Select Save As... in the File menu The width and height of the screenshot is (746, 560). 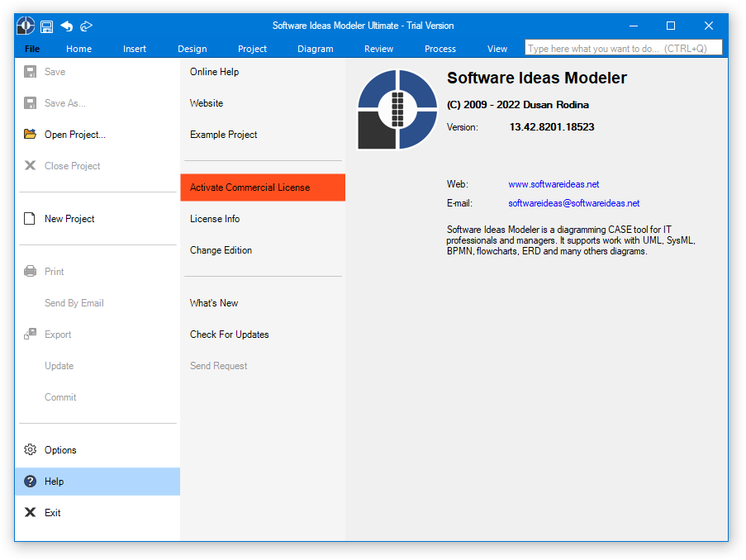pyautogui.click(x=97, y=103)
